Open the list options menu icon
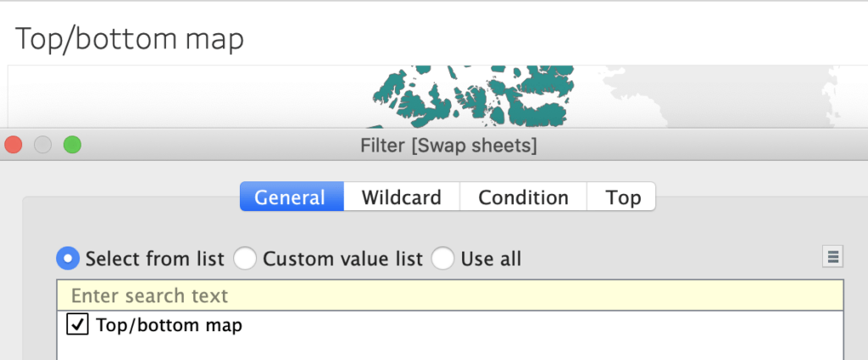Screen dimensions: 868x360 (x=832, y=257)
